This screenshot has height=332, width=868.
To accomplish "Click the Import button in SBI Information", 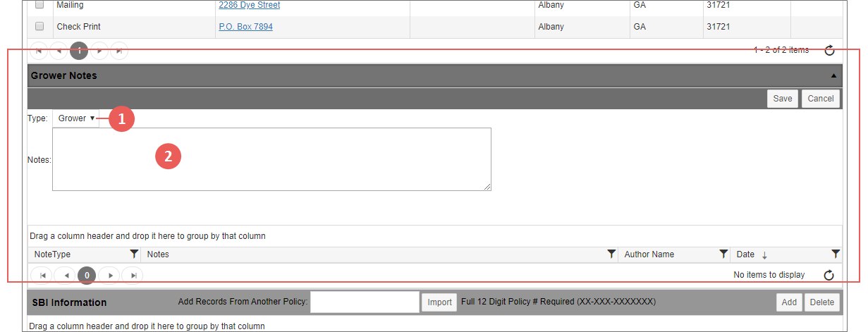I will click(x=439, y=302).
